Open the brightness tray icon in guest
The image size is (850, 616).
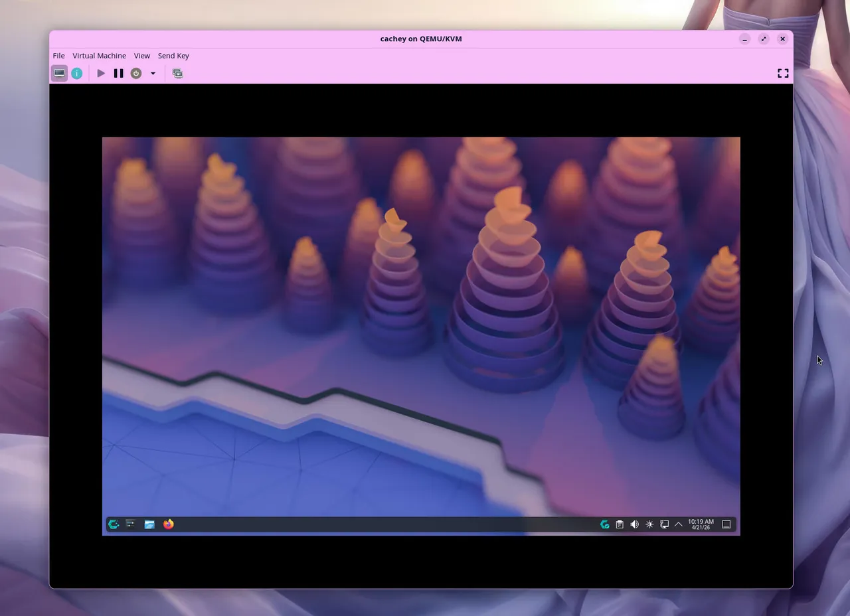pyautogui.click(x=649, y=524)
